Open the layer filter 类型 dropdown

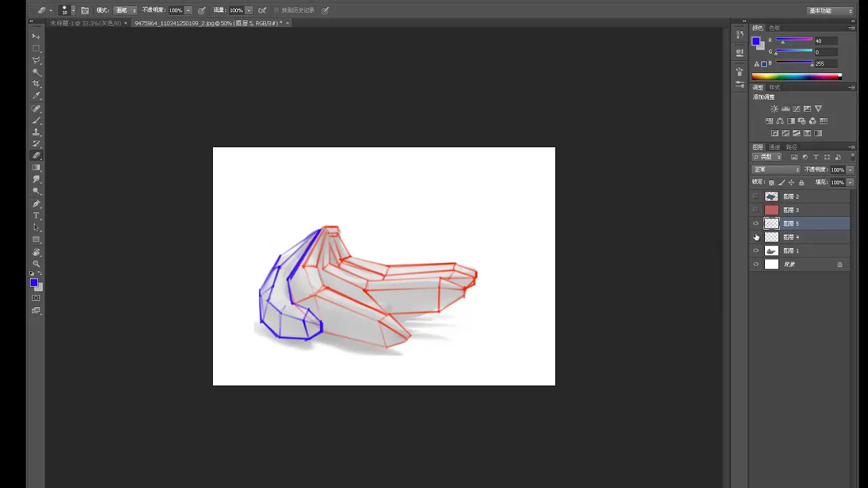(x=767, y=157)
